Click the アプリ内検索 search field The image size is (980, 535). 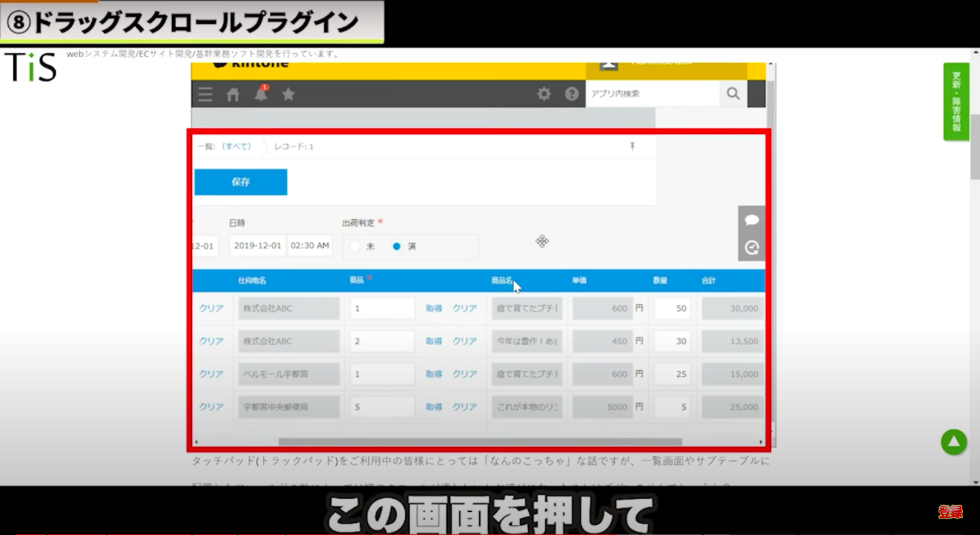pos(652,94)
